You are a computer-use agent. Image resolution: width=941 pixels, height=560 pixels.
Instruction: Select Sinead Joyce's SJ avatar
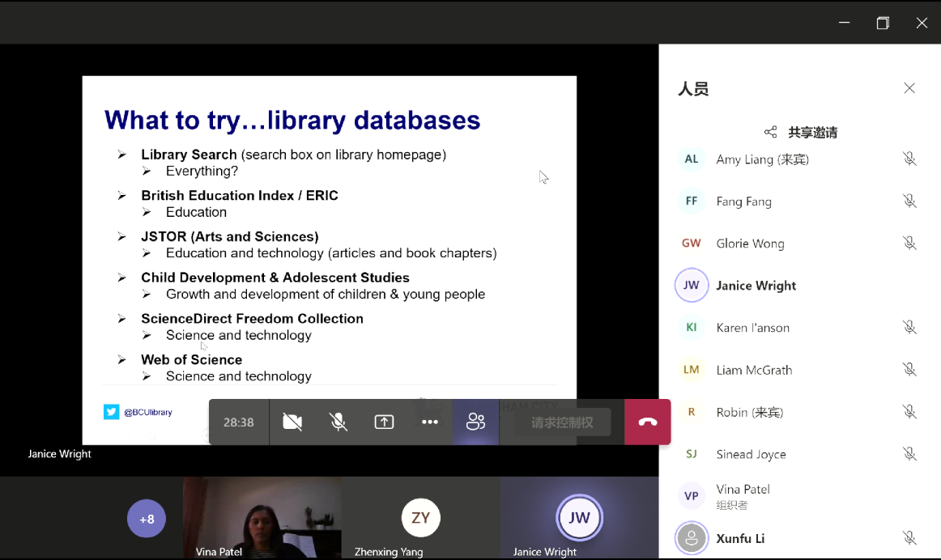coord(692,454)
